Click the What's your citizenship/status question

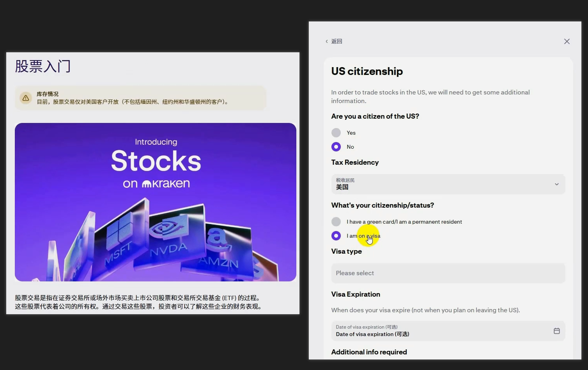coord(383,205)
